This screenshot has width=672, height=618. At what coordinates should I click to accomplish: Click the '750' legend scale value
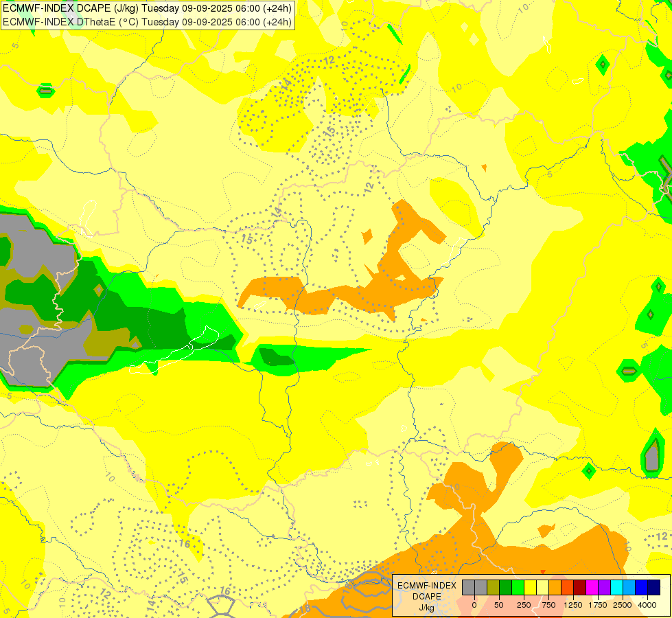548,605
